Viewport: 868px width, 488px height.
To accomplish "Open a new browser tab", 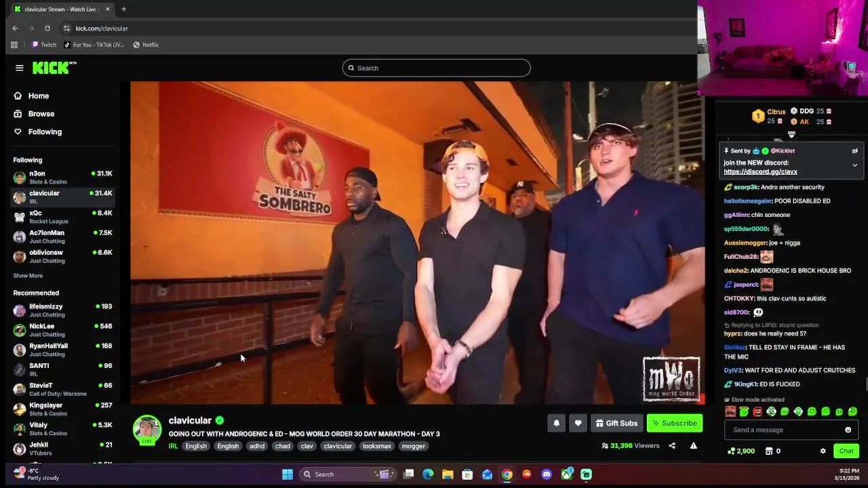I will click(x=123, y=9).
